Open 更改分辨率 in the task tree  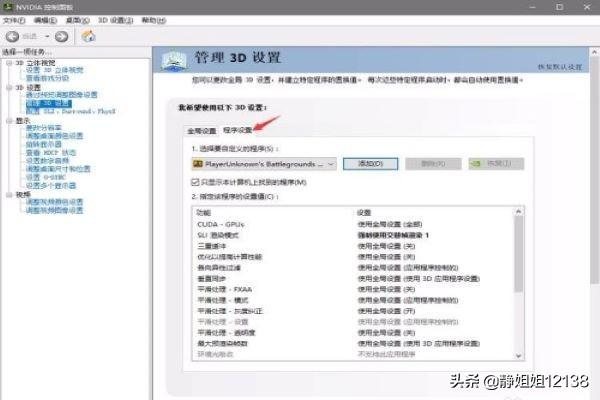[x=44, y=128]
